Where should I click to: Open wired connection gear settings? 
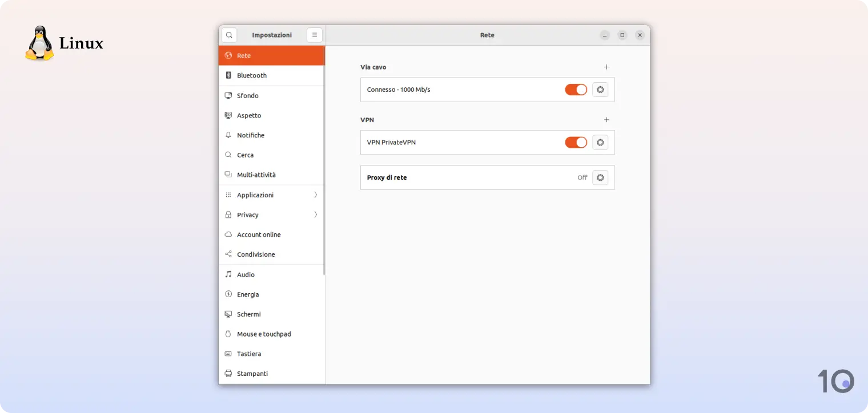pyautogui.click(x=600, y=90)
